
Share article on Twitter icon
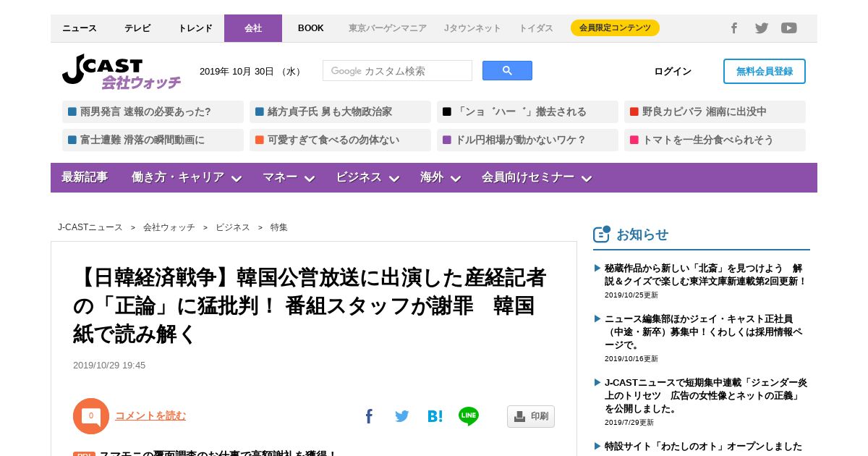[402, 416]
